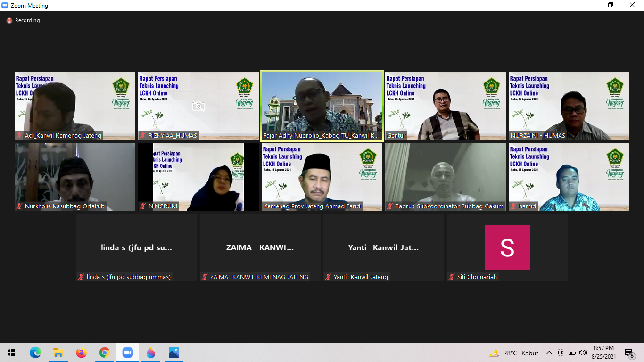Click the Adi_Kanwil Kemenag Jateng name label
Screen dimensions: 644x362
63,136
